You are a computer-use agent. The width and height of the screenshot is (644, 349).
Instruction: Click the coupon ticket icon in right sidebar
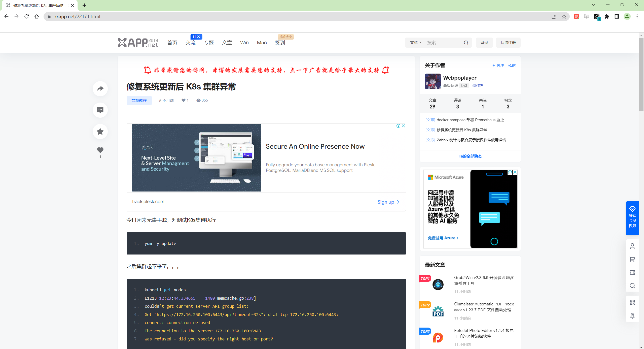632,272
